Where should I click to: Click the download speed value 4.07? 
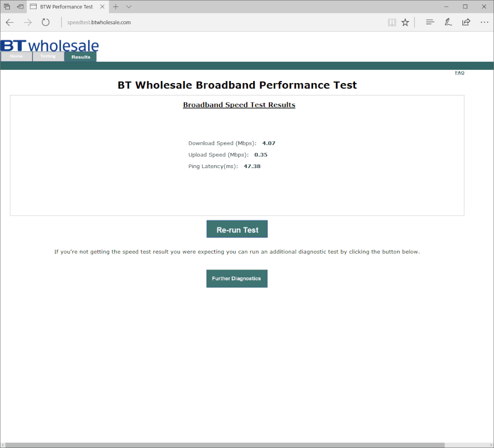click(x=269, y=143)
